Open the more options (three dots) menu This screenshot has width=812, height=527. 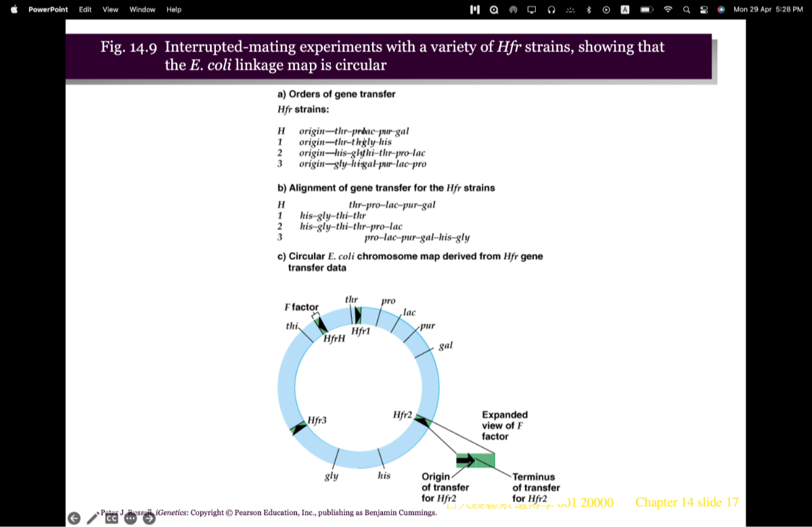pos(130,519)
